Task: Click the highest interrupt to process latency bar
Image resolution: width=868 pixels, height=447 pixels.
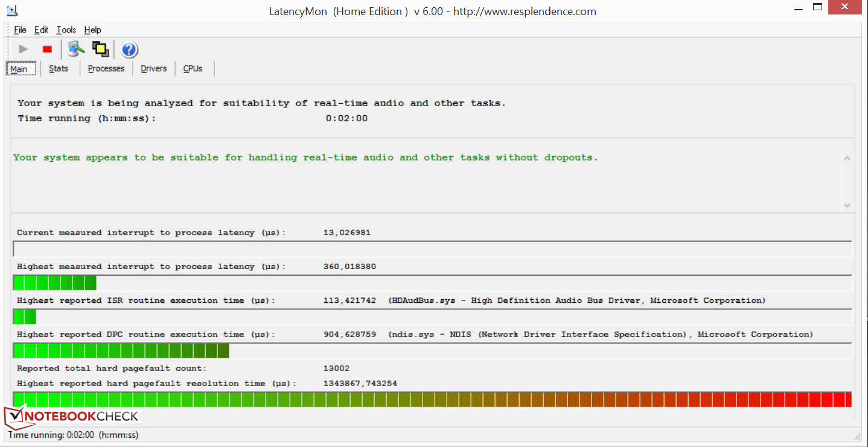Action: pos(432,283)
